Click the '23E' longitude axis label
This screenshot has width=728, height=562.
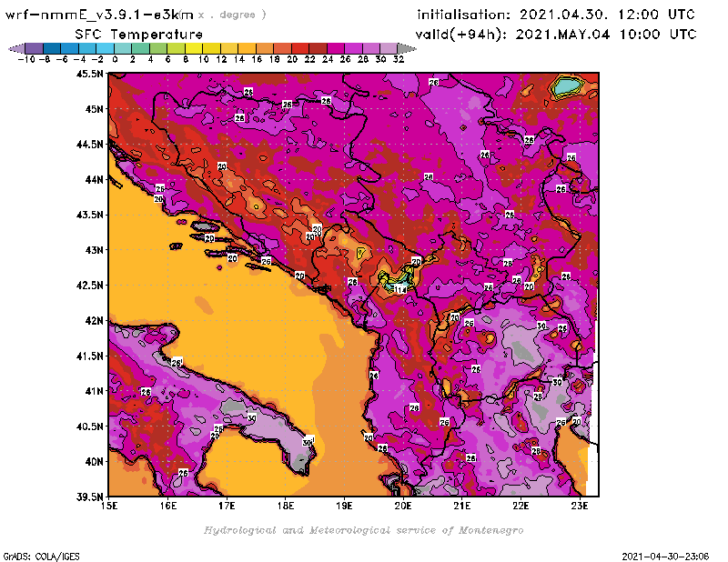580,506
